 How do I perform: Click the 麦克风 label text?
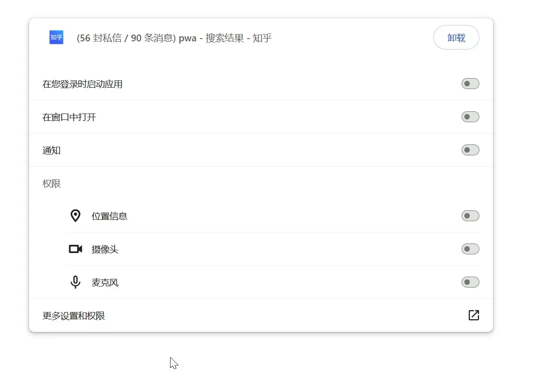105,283
